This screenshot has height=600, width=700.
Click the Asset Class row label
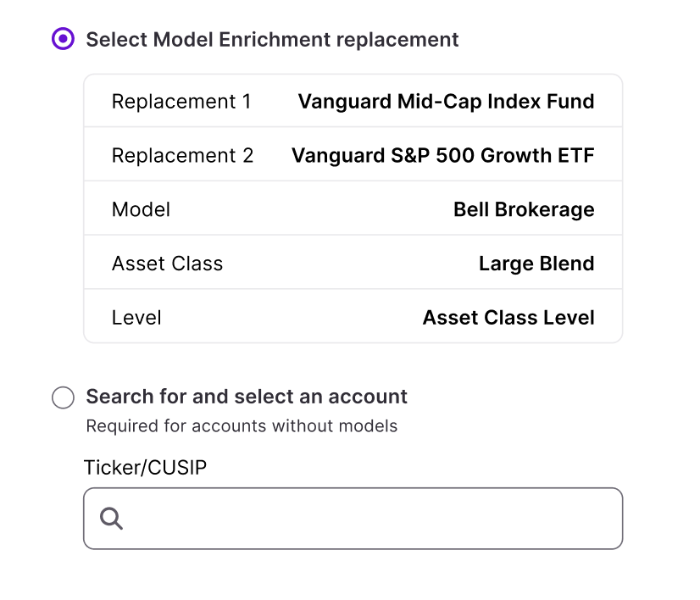point(167,264)
